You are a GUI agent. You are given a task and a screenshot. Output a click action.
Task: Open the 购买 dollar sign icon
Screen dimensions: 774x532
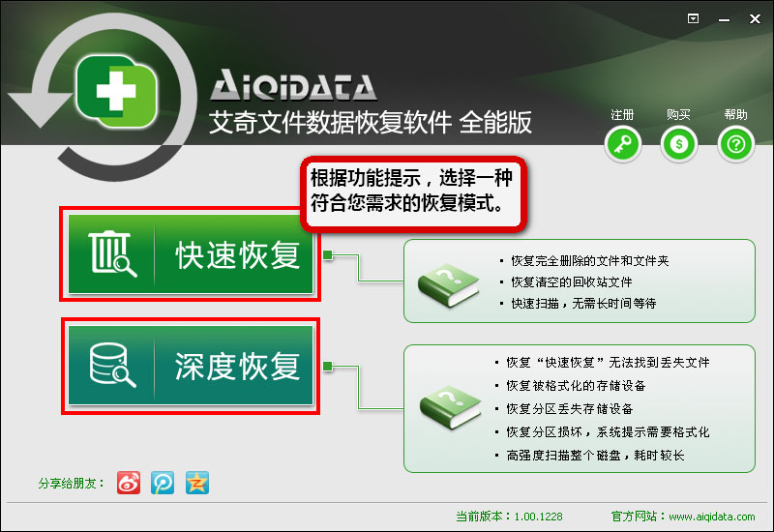pyautogui.click(x=679, y=144)
